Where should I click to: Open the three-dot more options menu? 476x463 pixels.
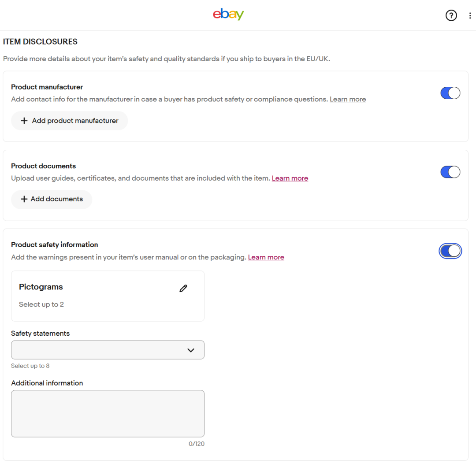click(470, 15)
